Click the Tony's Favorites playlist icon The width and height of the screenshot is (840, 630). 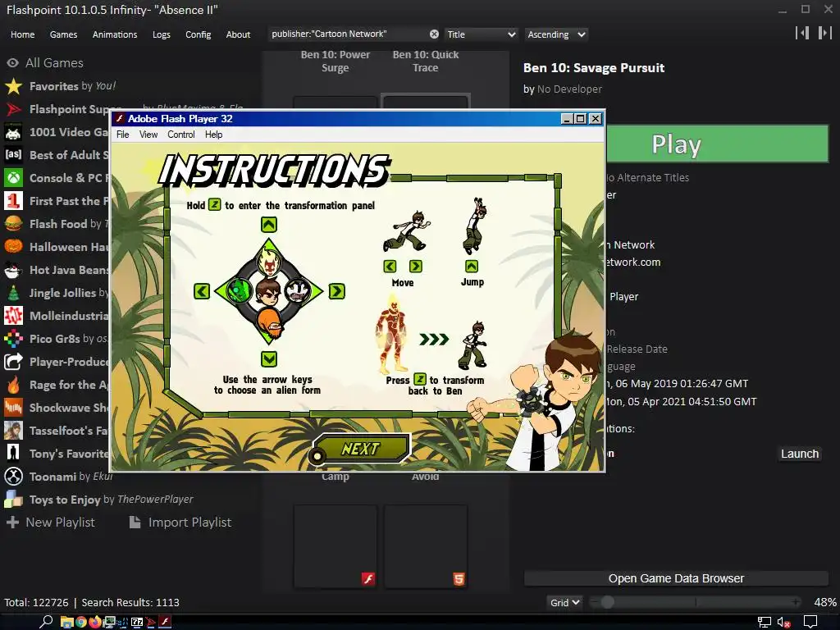(13, 454)
